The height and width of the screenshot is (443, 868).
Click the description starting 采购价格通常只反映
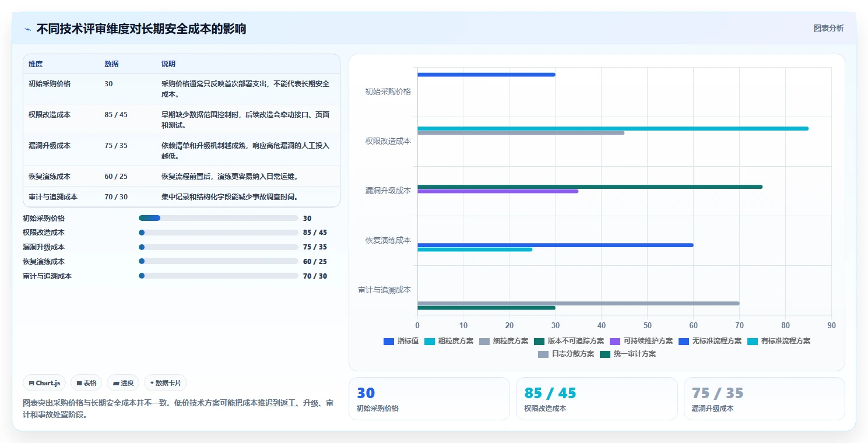[x=245, y=89]
